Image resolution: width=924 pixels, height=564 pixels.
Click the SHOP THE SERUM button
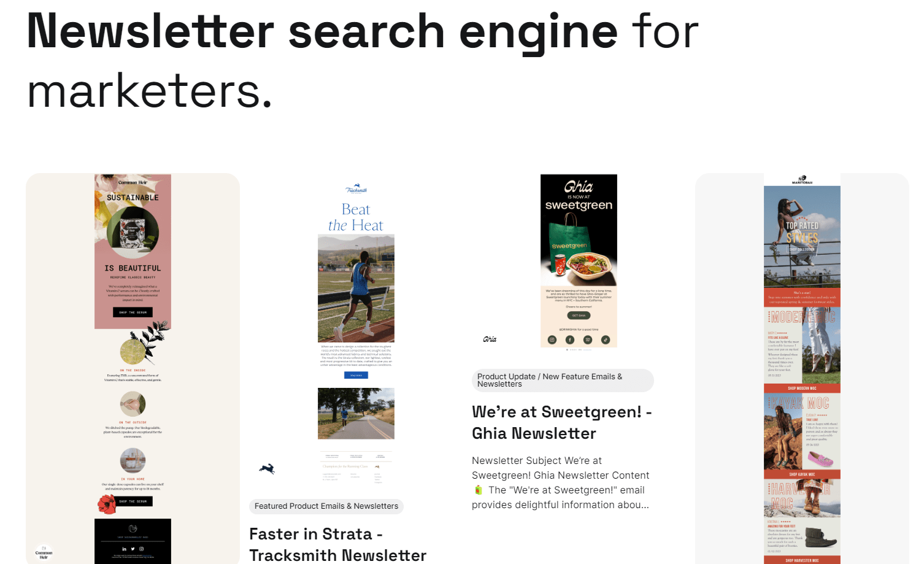[133, 312]
